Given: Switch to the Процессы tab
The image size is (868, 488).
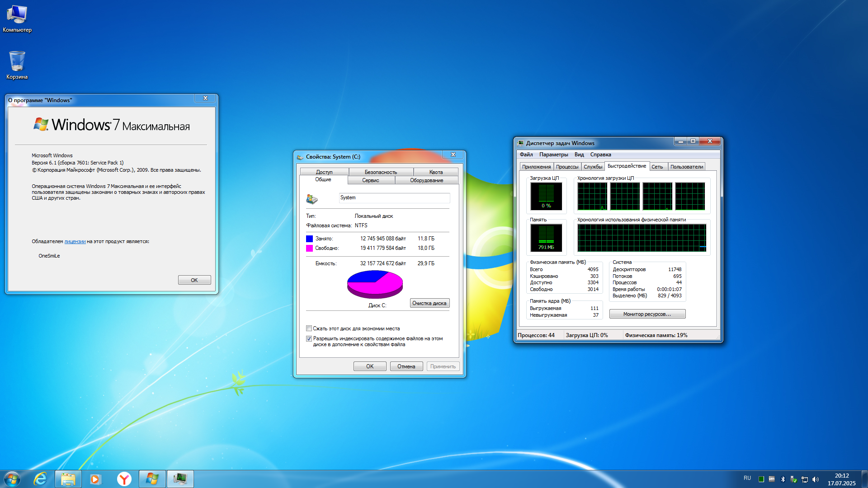Looking at the screenshot, I should (x=567, y=167).
